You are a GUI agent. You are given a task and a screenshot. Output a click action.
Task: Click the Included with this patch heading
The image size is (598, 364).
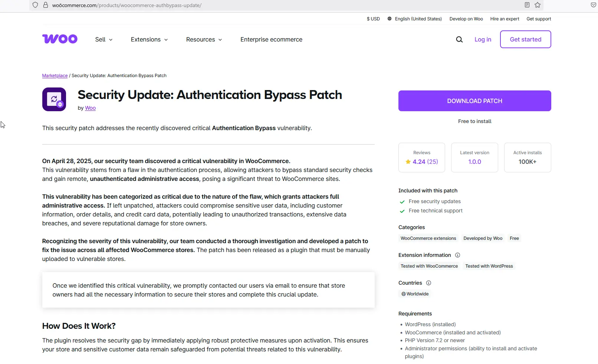pos(428,191)
